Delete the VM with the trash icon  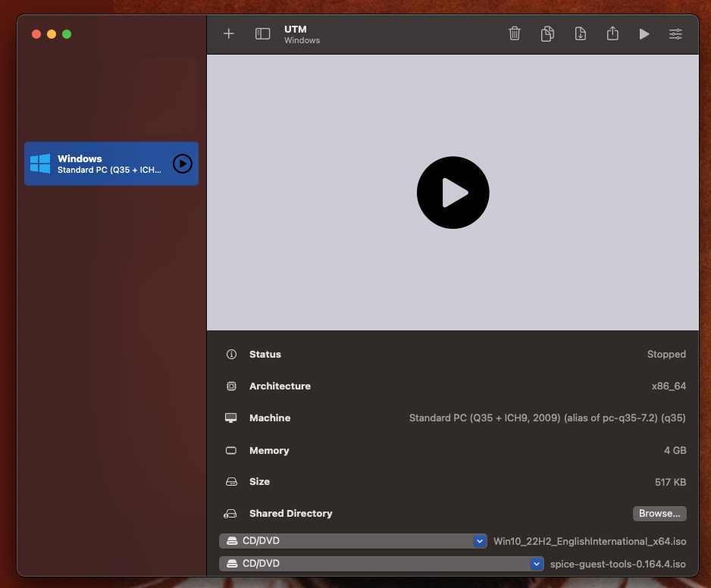pos(514,33)
